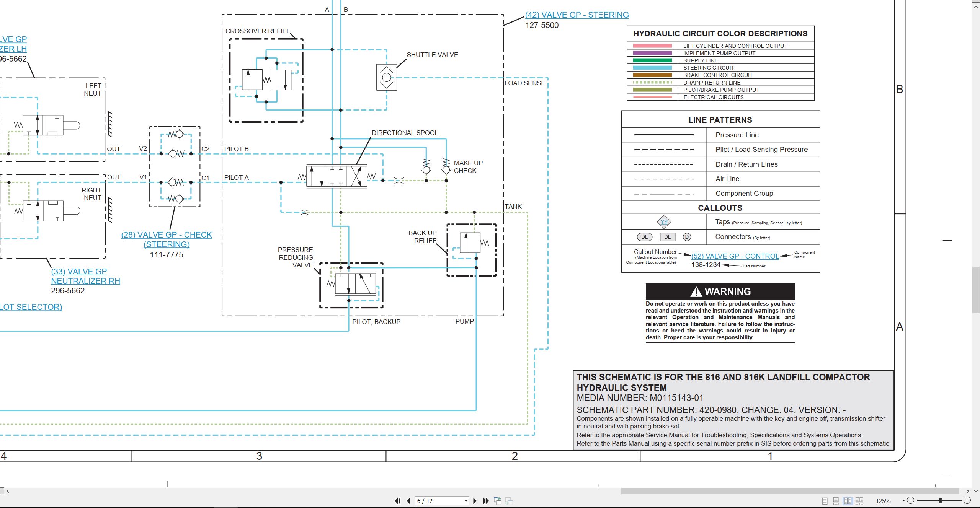Click the MEDIA NUMBER: M0115143-01 text

[640, 398]
